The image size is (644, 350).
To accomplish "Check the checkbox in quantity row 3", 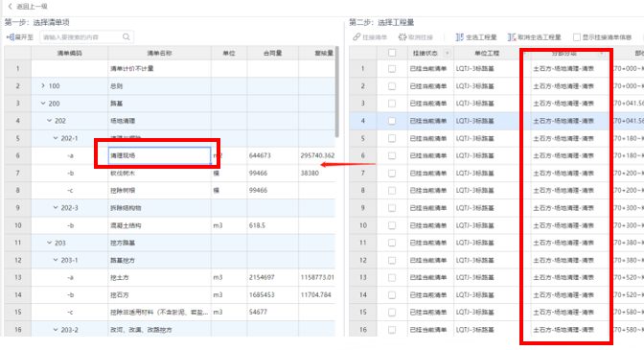I will coord(392,104).
